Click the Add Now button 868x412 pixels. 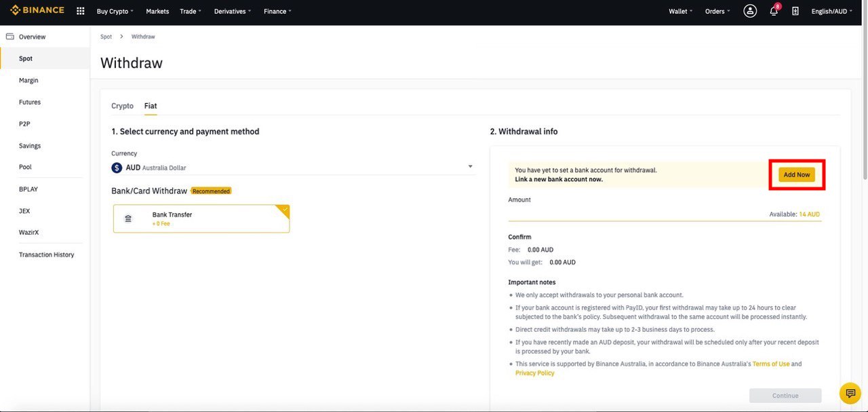pos(797,174)
